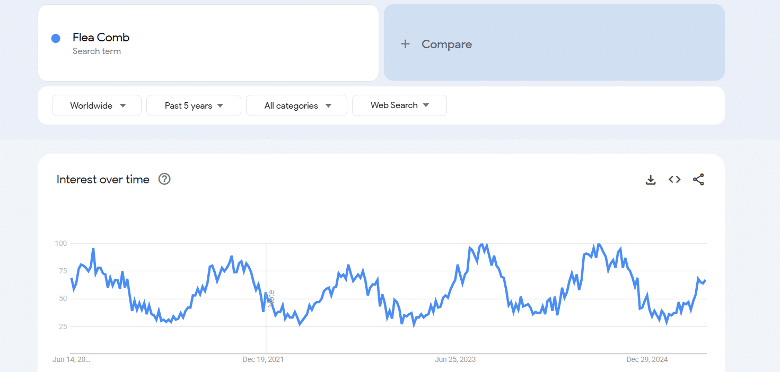Viewport: 780px width, 375px height.
Task: Add a Compare search term
Action: click(x=554, y=43)
